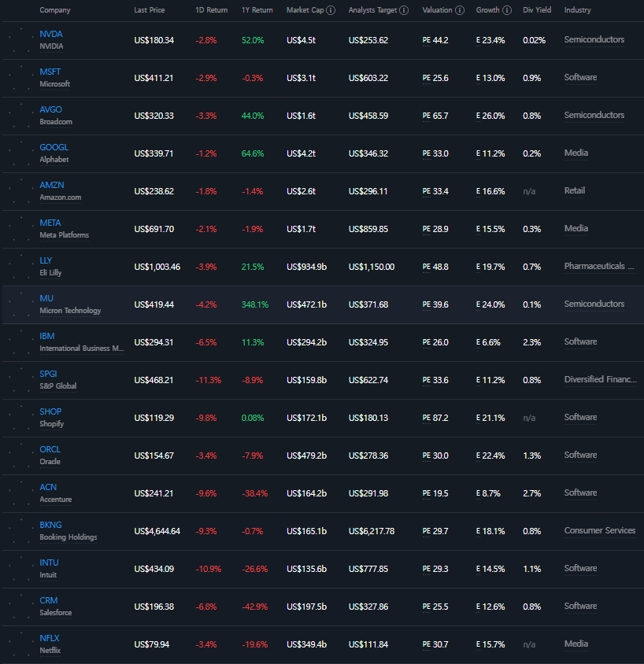Viewport: 644px width, 664px height.
Task: Click the PE 65.7 valuation for Broadcom
Action: click(x=435, y=116)
